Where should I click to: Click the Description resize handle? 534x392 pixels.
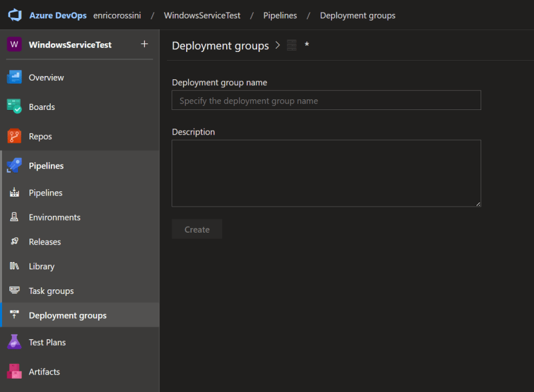coord(478,204)
